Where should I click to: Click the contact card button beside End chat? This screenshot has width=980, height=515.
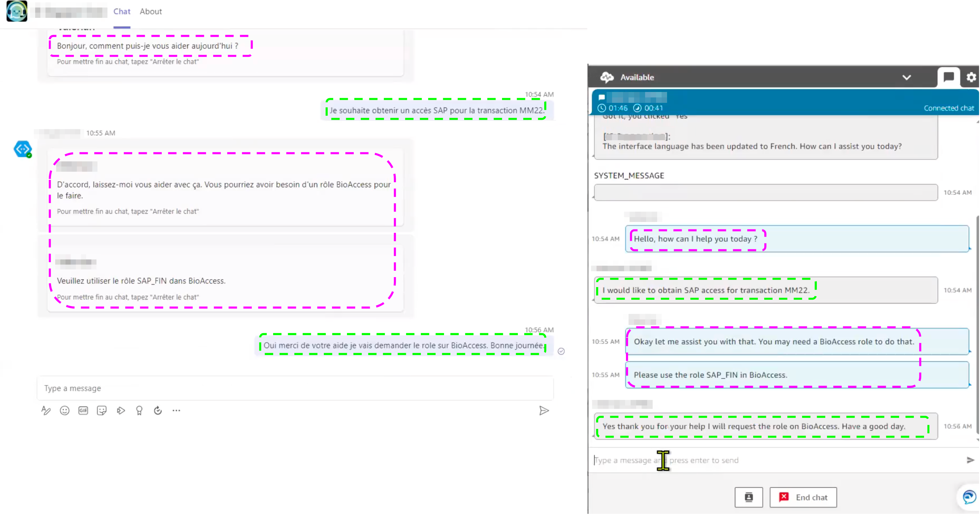tap(748, 497)
